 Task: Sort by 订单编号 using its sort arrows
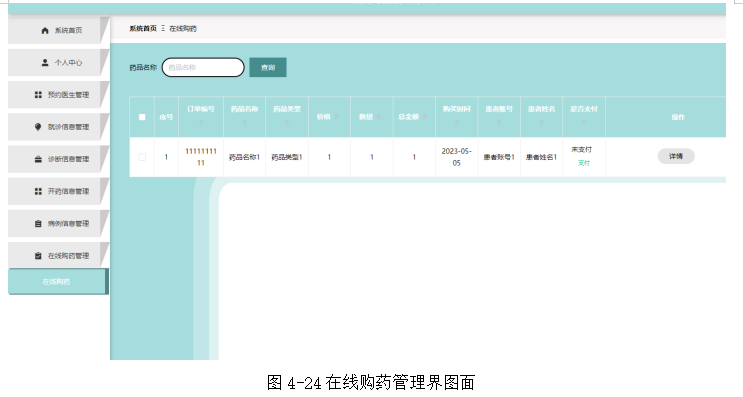coord(201,123)
